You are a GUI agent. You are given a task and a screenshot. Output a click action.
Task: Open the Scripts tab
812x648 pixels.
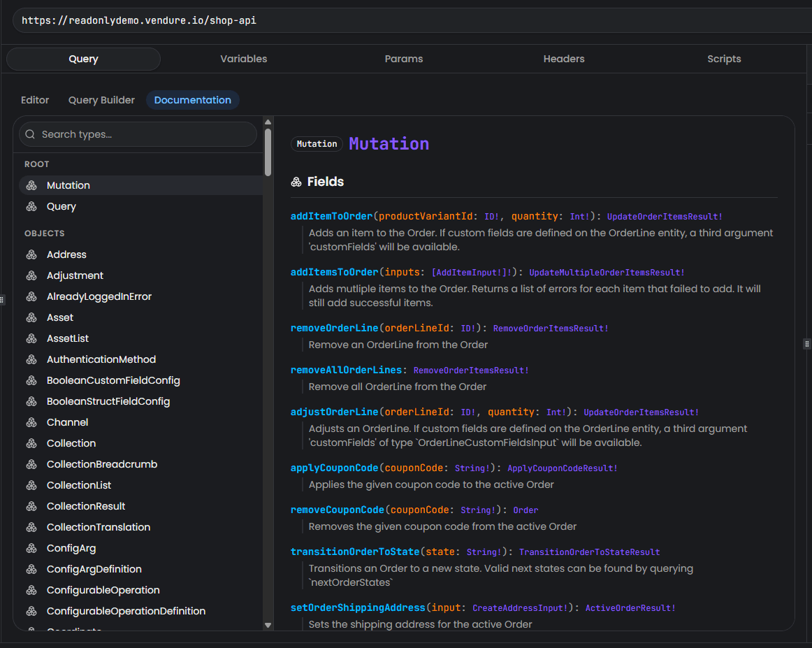tap(724, 59)
